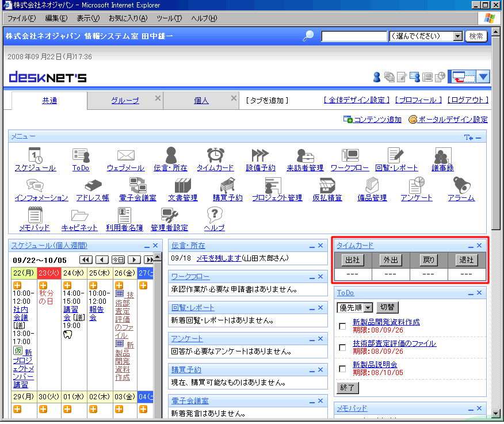Click the 検索 search button
The image size is (504, 424).
tap(476, 36)
